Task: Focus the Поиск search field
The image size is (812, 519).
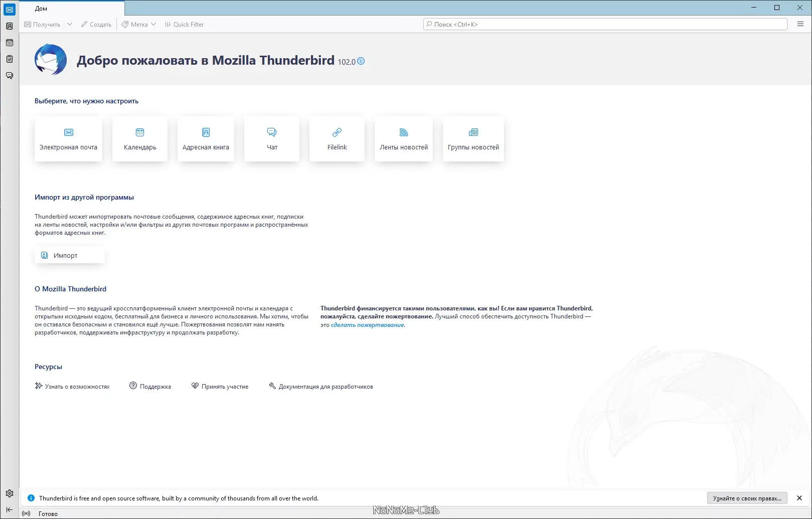Action: coord(605,24)
